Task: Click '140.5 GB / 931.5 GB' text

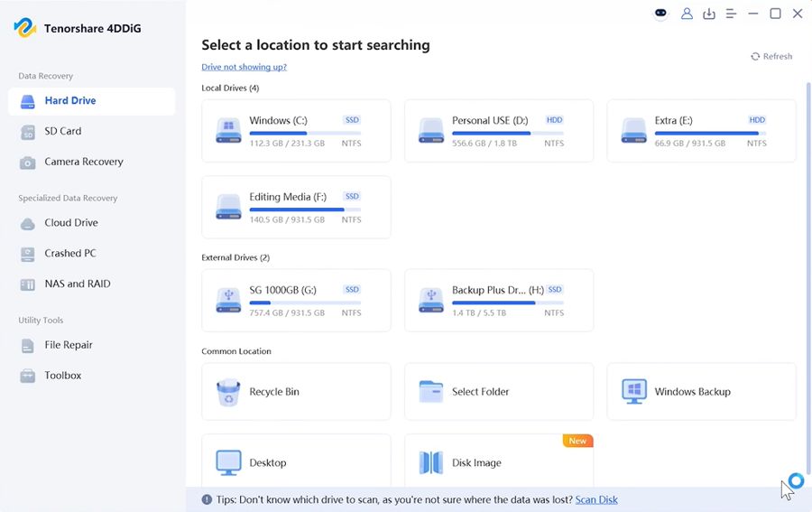Action: click(287, 220)
